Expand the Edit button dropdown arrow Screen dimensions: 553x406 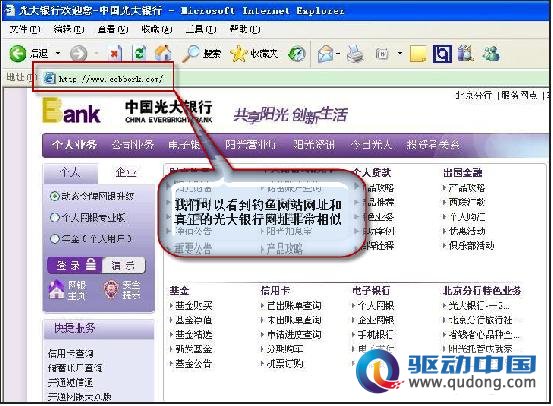pyautogui.click(x=400, y=54)
